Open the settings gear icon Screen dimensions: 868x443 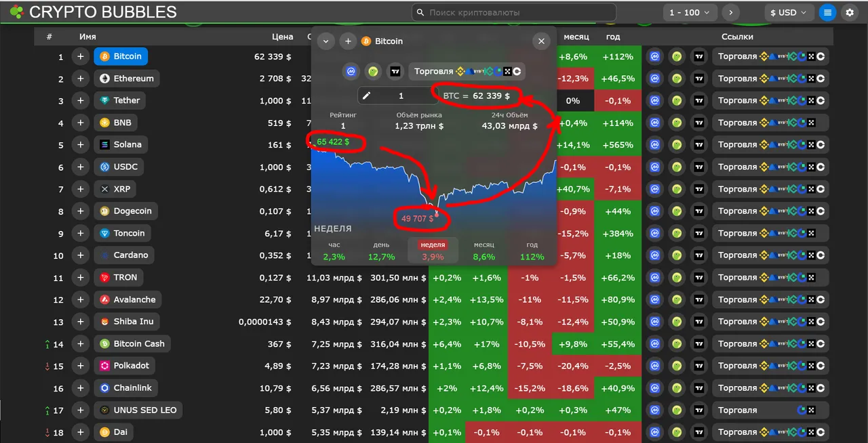849,12
